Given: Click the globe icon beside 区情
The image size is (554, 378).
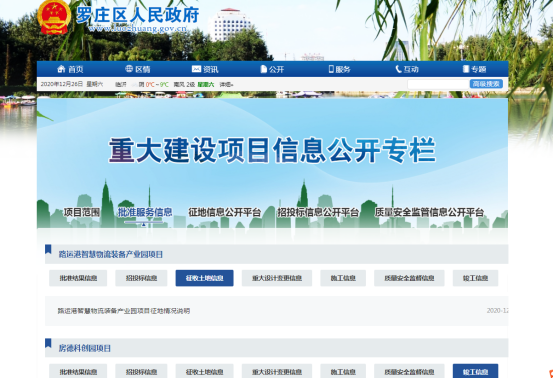Looking at the screenshot, I should point(129,69).
